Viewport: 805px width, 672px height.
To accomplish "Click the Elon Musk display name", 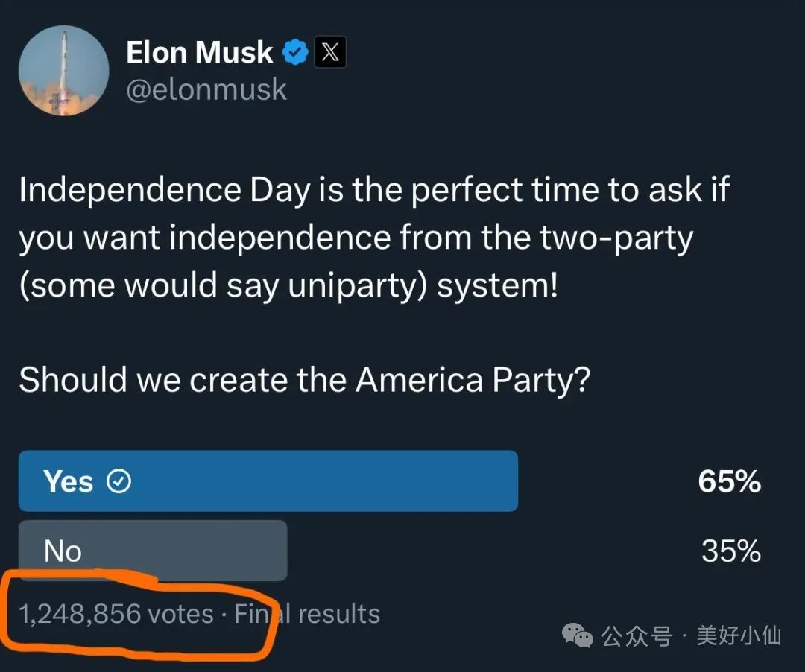I will (200, 52).
